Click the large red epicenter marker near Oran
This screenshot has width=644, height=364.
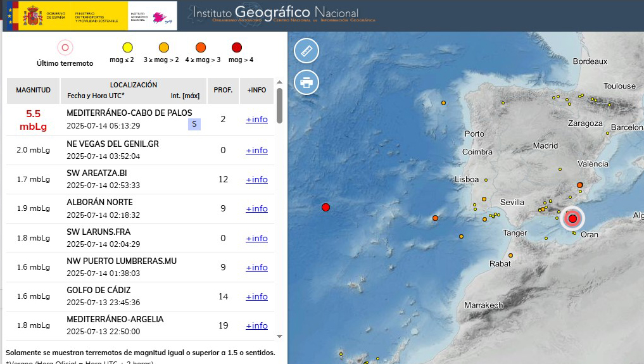tap(572, 219)
